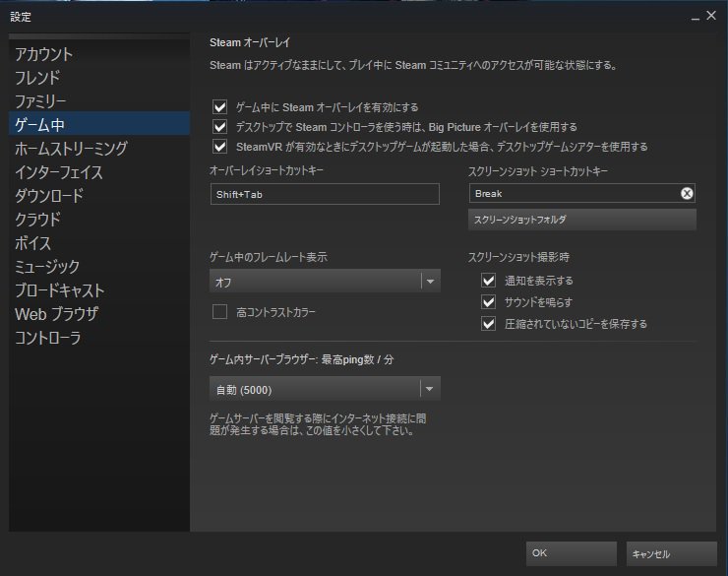Viewport: 728px width, 576px height.
Task: Select フレンド in the sidebar
Action: [x=99, y=78]
